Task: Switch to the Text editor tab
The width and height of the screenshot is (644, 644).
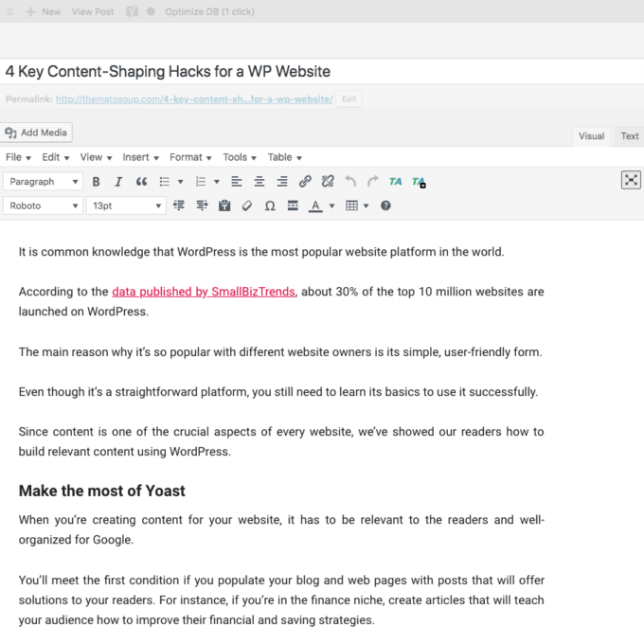Action: (629, 135)
